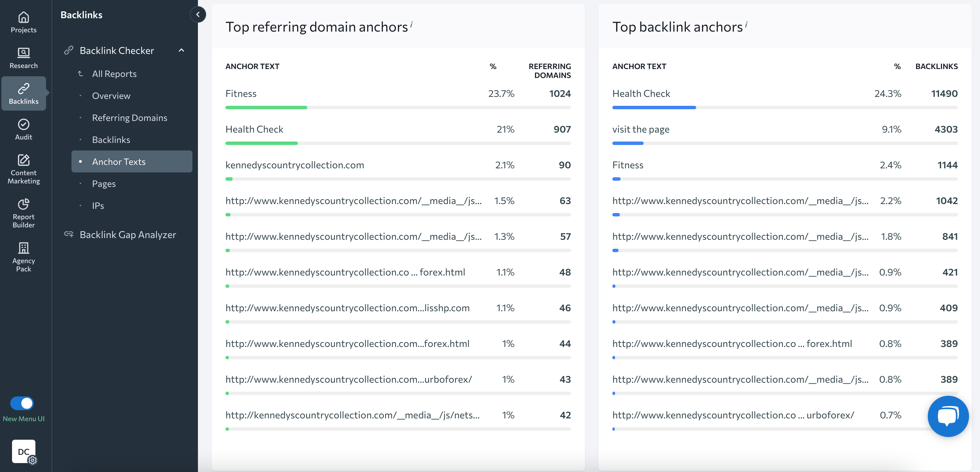This screenshot has width=980, height=472.
Task: Click the Fitness anchor progress bar
Action: (x=266, y=108)
